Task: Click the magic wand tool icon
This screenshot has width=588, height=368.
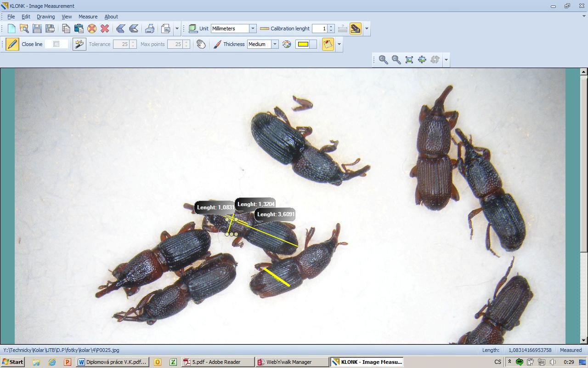Action: pos(79,44)
